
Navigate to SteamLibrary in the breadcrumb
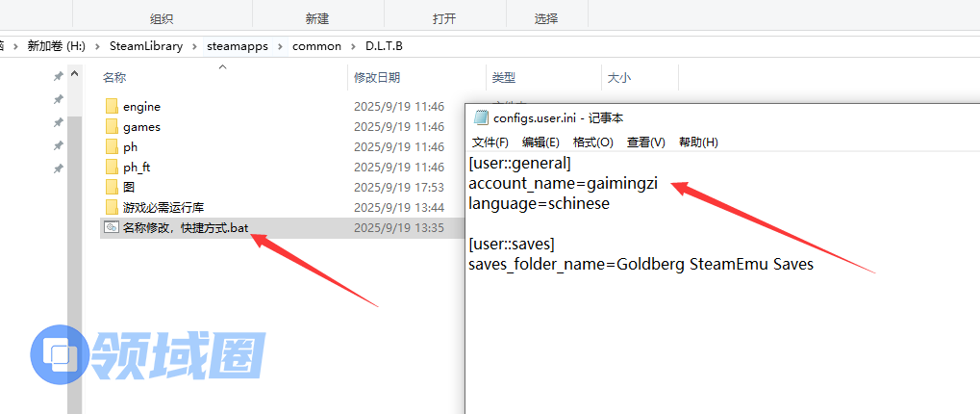[x=146, y=46]
